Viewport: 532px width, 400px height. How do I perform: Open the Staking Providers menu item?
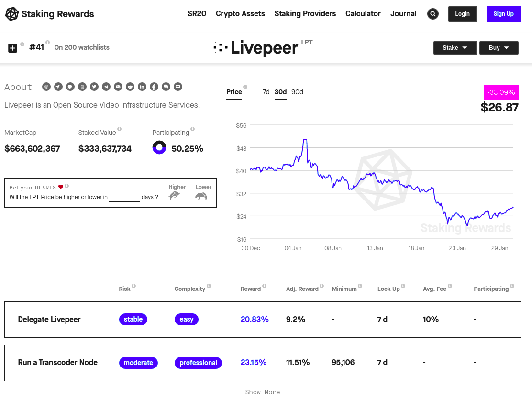pos(305,13)
